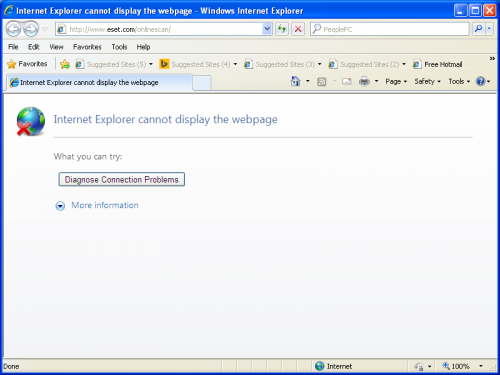Click the 'Done' status bar text
The image size is (500, 375).
tap(11, 366)
